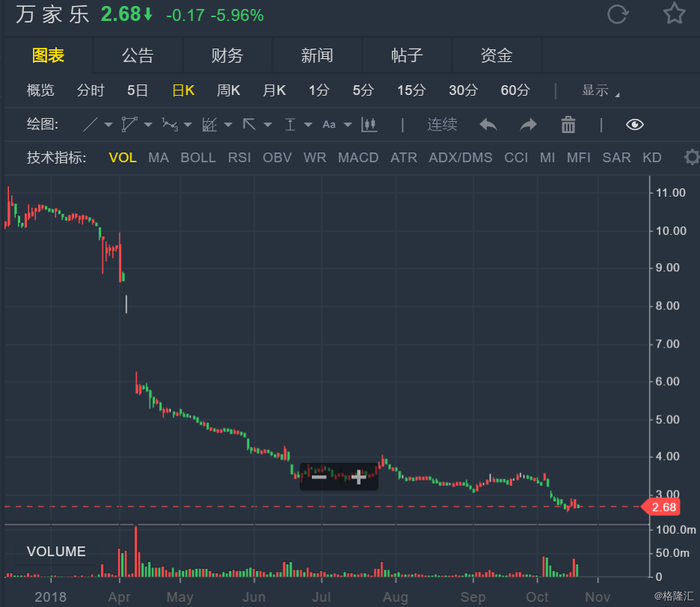Select the 日K daily candlestick view
Viewport: 700px width, 607px height.
183,90
